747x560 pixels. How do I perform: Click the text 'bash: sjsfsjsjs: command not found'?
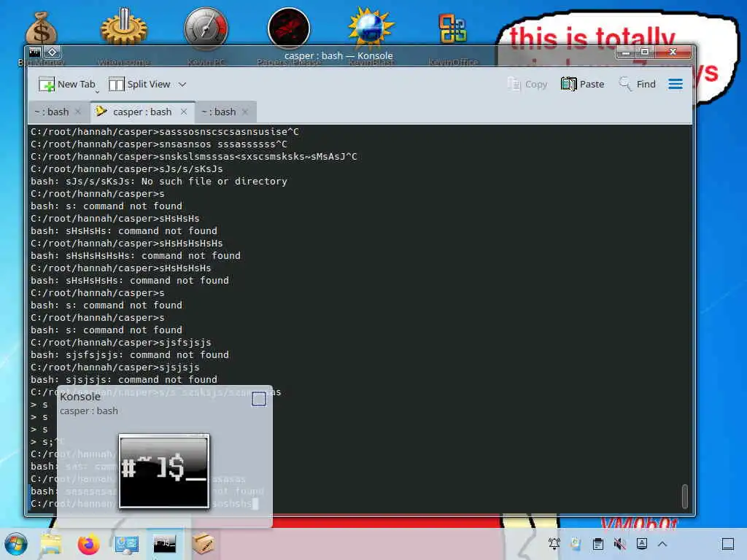click(x=130, y=355)
